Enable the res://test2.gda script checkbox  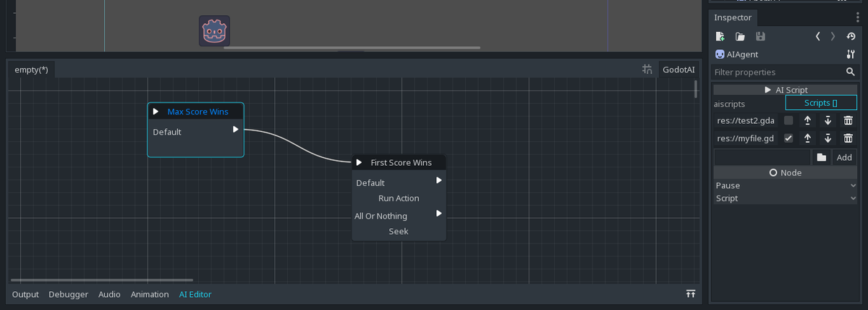[x=788, y=120]
